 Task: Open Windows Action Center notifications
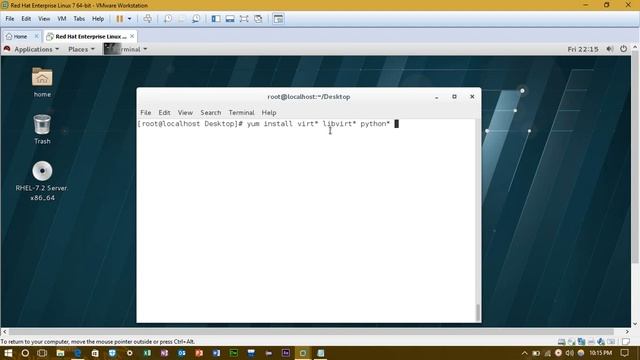point(624,353)
